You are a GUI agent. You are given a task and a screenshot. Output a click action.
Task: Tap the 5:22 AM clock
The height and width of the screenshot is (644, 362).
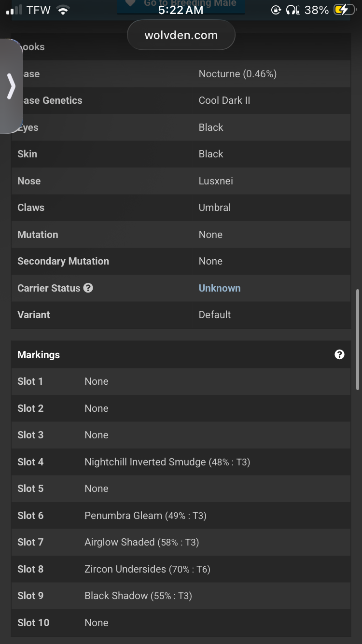181,10
